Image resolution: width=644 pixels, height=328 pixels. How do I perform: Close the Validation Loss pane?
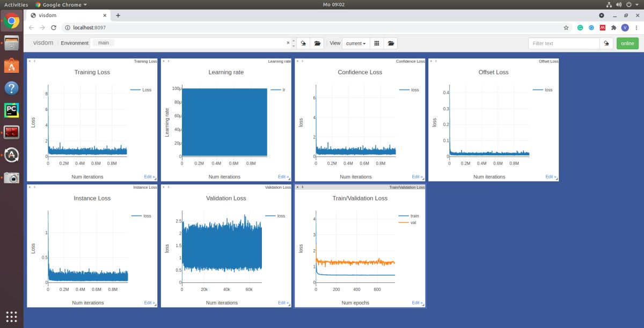point(163,187)
